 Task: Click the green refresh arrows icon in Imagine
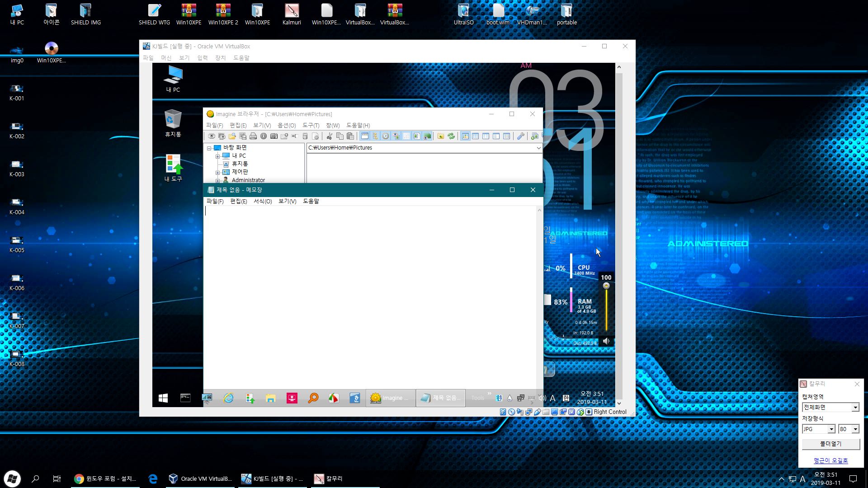[x=451, y=136]
